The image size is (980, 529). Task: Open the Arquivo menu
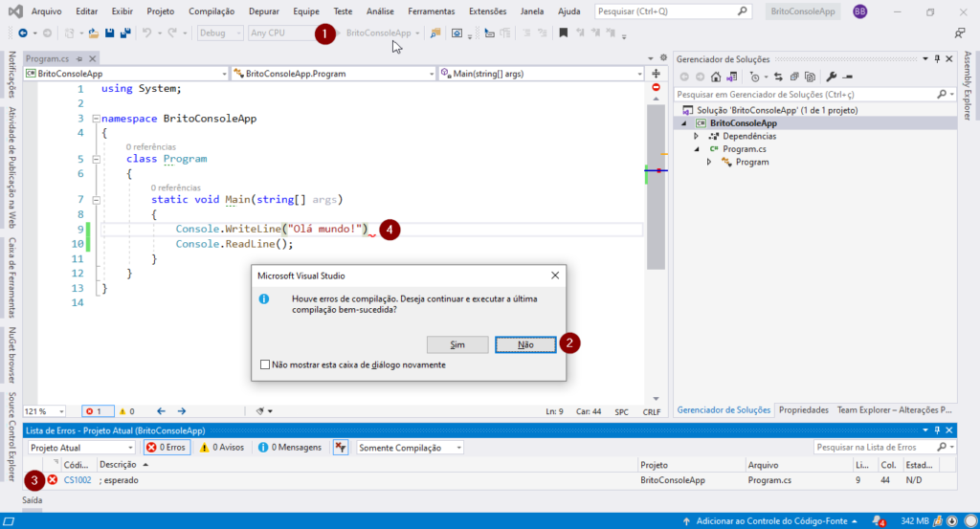46,11
